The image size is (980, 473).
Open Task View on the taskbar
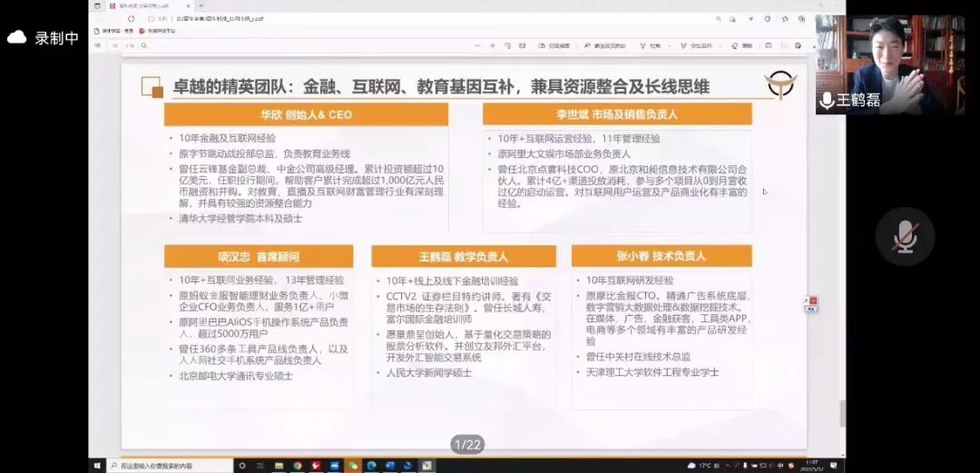click(x=260, y=466)
